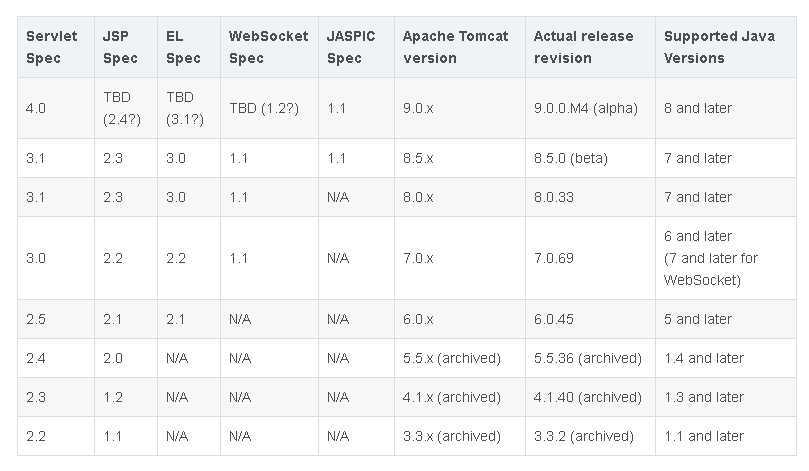The image size is (809, 471).
Task: Select the 9.0.x Tomcat version cell
Action: coord(460,108)
